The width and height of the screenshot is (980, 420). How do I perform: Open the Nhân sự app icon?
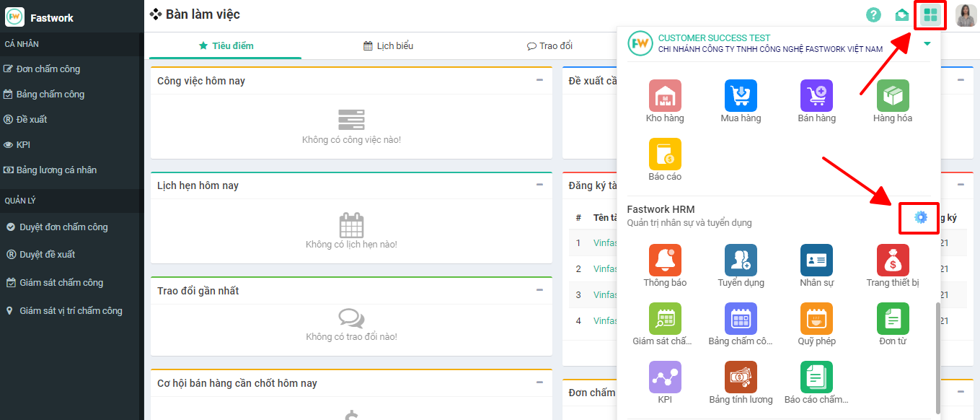point(816,260)
